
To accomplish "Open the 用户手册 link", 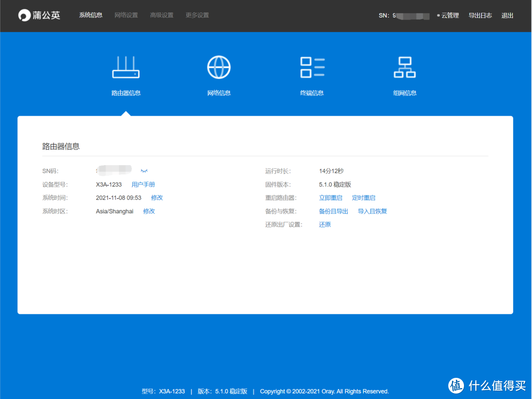I will (x=143, y=185).
